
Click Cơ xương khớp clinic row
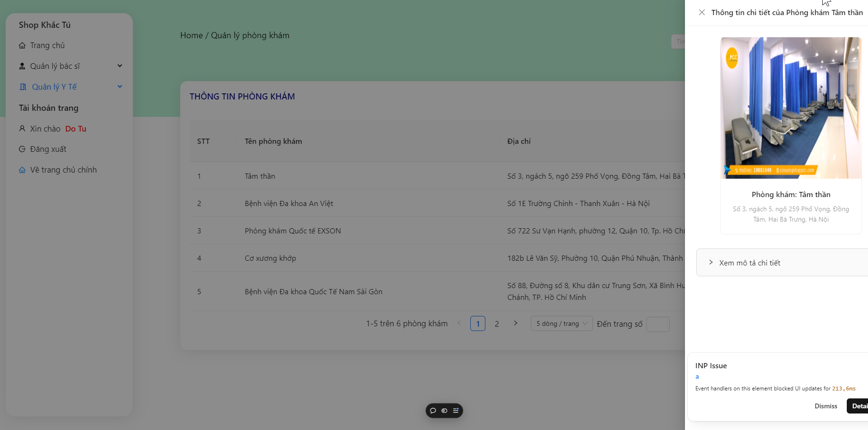tap(437, 258)
